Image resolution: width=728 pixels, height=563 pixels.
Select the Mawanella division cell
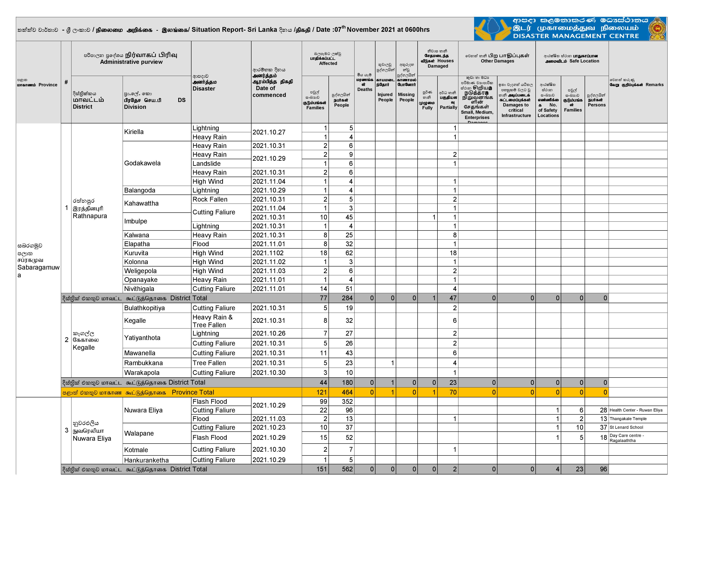click(x=157, y=353)
